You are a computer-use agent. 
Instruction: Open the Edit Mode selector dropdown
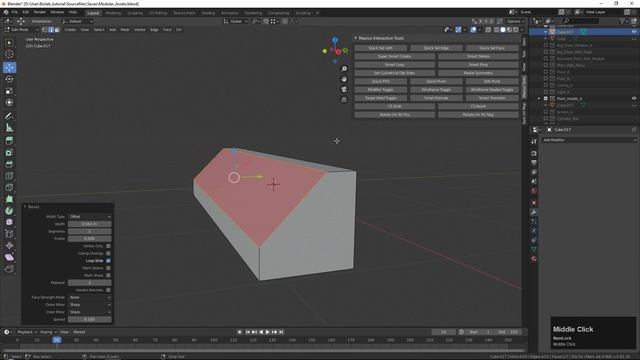21,30
